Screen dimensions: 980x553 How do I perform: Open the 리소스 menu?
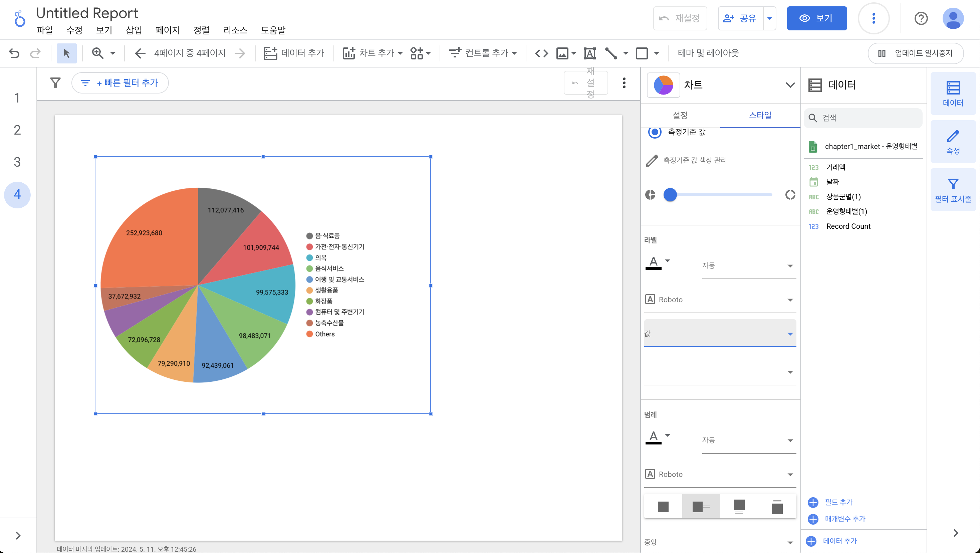point(235,30)
